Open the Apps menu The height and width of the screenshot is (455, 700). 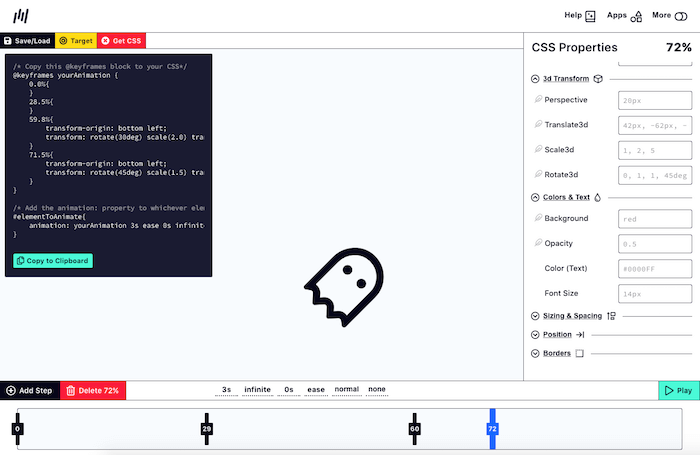coord(624,16)
